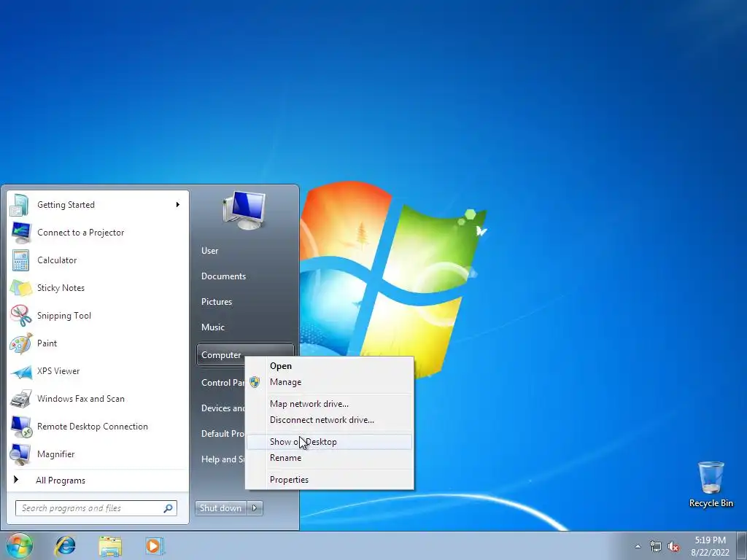Open the Calculator app
747x560 pixels.
pos(98,260)
